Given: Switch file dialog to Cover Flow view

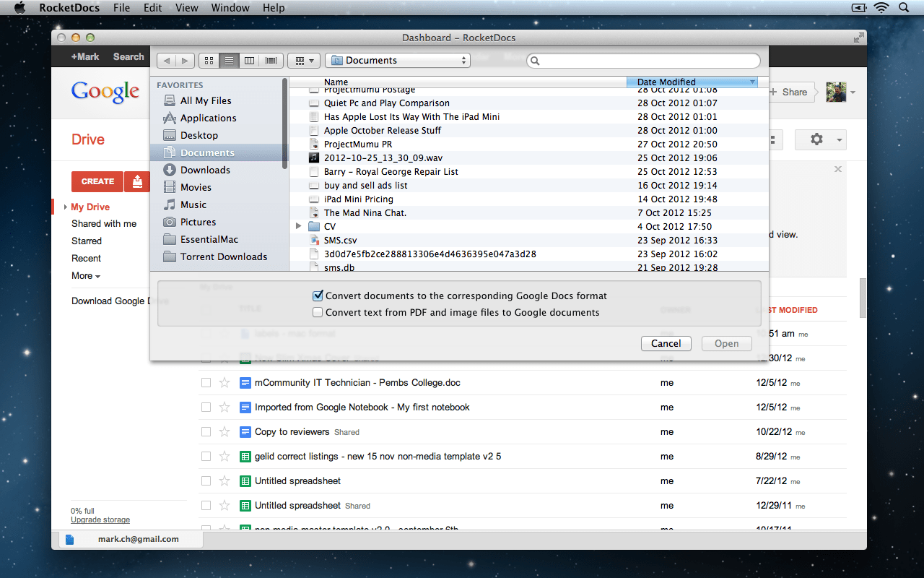Looking at the screenshot, I should [271, 61].
